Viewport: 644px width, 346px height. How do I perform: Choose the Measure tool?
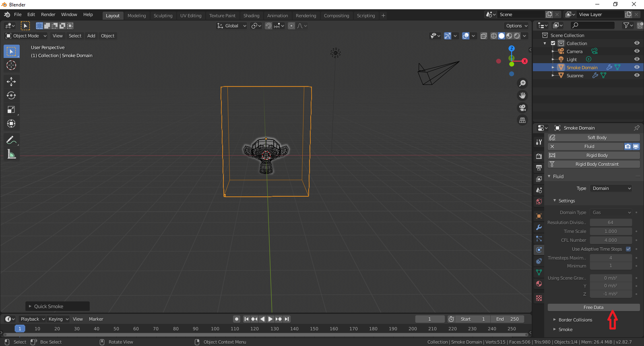(11, 154)
